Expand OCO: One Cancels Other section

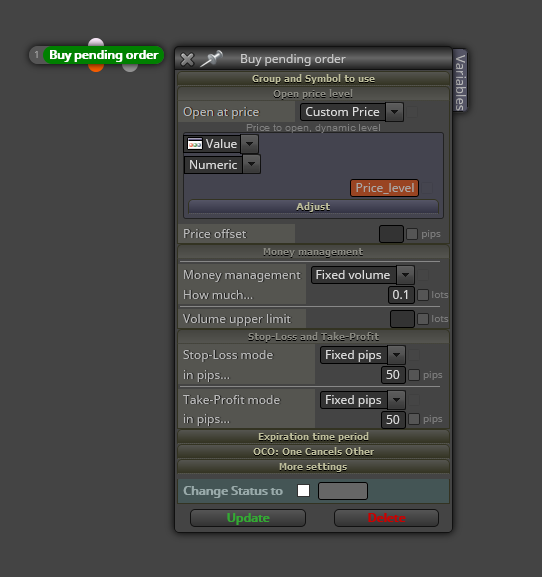(x=313, y=452)
